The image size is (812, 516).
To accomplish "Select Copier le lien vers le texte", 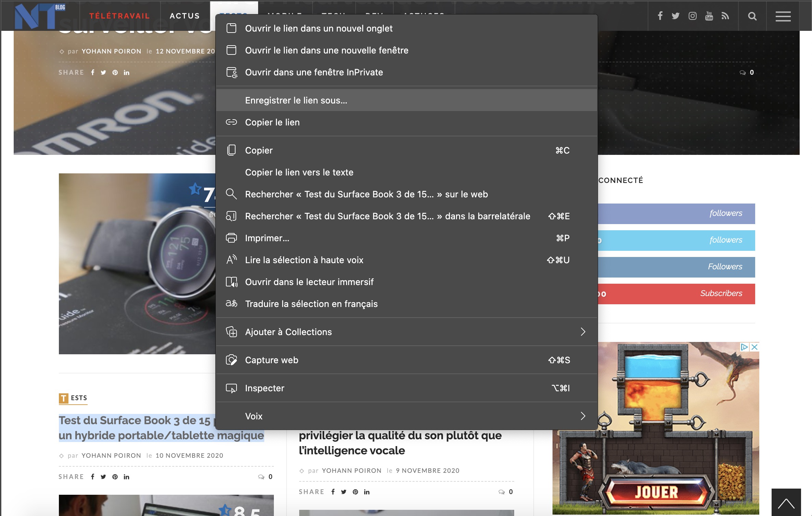I will point(299,172).
